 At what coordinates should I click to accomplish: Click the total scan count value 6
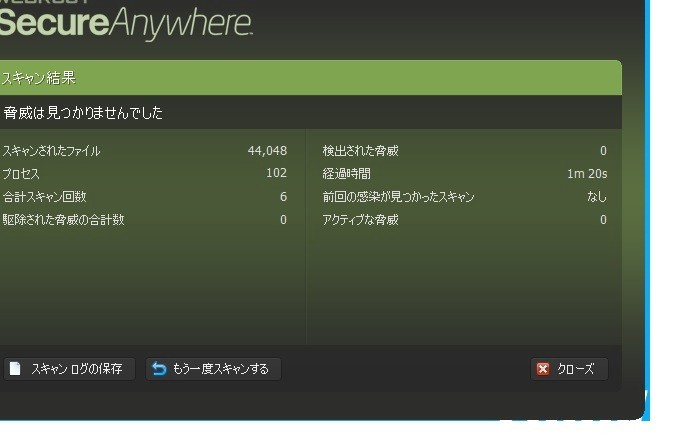[283, 196]
